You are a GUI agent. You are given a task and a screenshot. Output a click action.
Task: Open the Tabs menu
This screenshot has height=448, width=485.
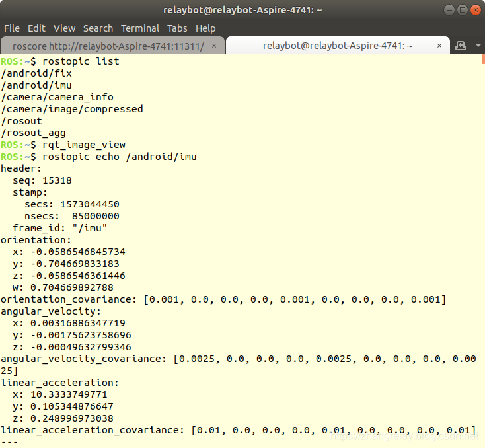(x=177, y=28)
